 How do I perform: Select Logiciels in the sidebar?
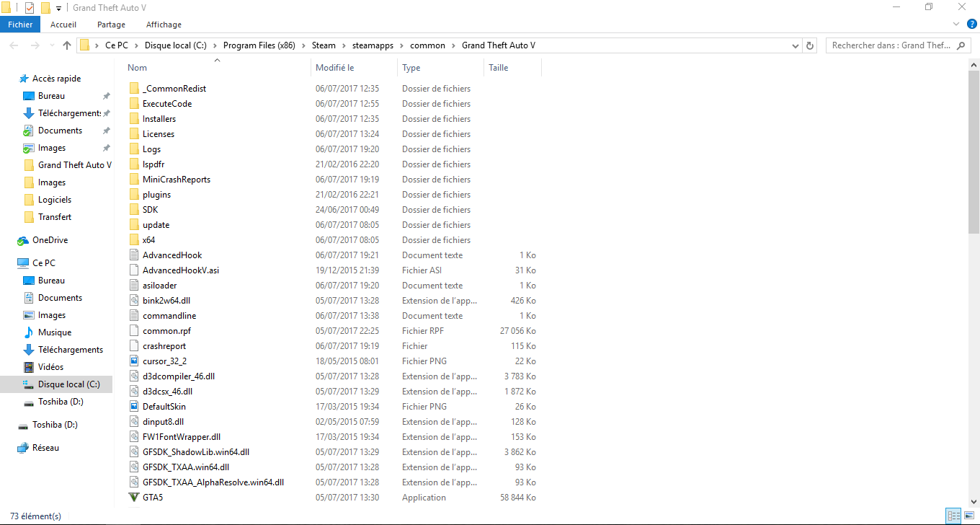tap(55, 200)
